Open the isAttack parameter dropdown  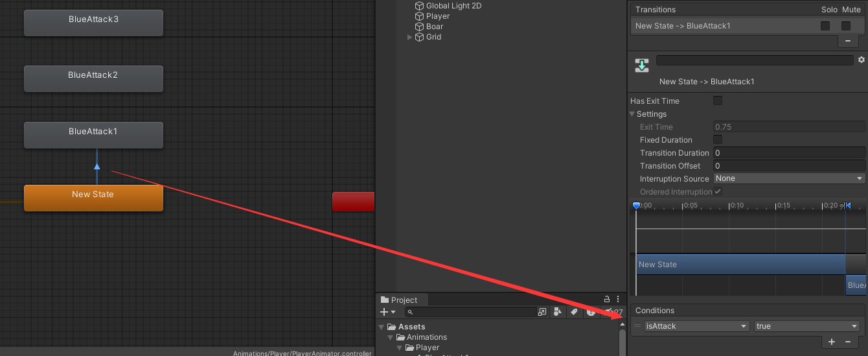697,326
